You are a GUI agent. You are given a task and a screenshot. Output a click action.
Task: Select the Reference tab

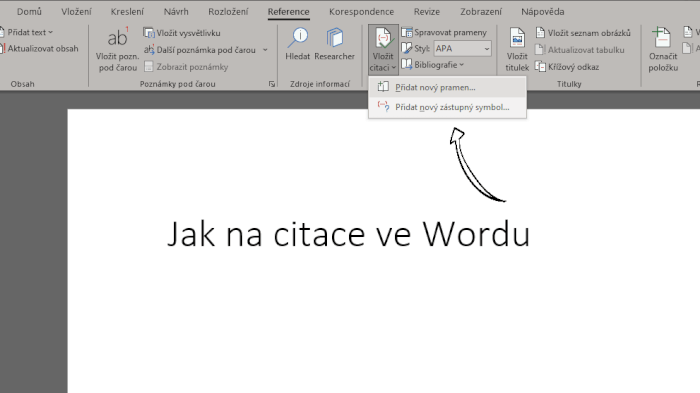(288, 12)
